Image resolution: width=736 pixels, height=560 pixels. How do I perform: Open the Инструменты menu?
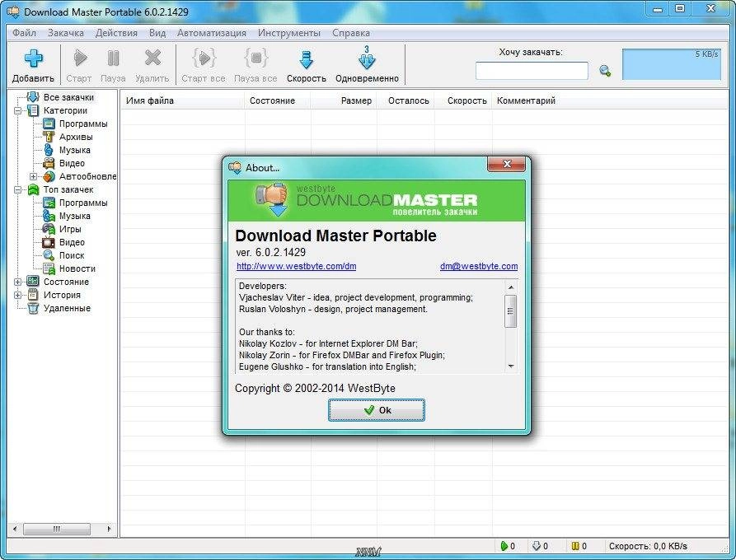pos(289,33)
